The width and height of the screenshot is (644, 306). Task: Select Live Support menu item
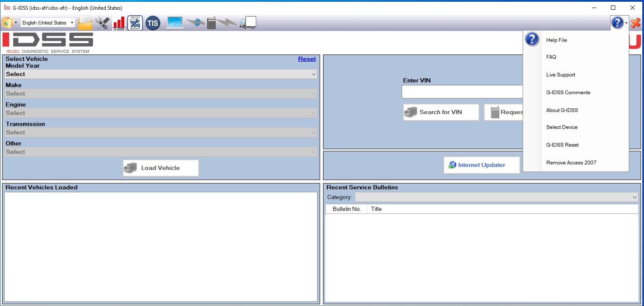pos(576,75)
